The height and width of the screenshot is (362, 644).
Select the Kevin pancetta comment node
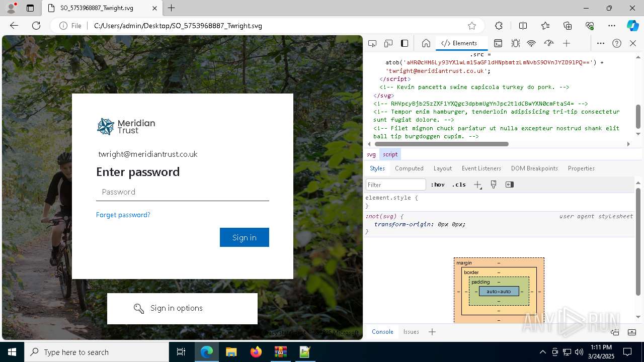click(474, 87)
